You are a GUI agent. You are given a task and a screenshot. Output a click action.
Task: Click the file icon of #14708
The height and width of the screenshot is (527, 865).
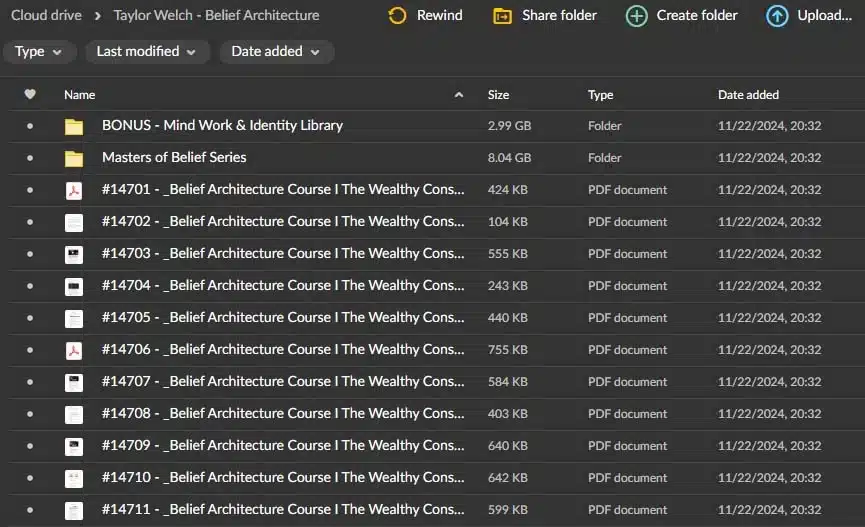click(74, 414)
